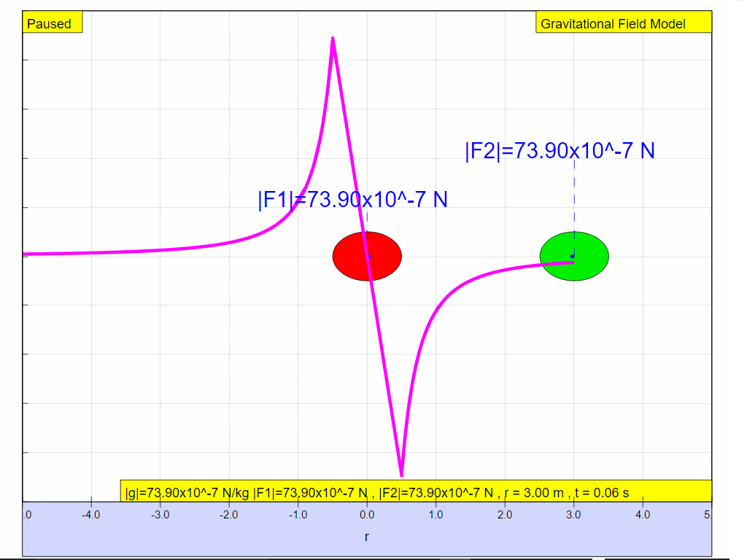The width and height of the screenshot is (747, 560).
Task: Select the |F2| force label text
Action: click(x=560, y=151)
